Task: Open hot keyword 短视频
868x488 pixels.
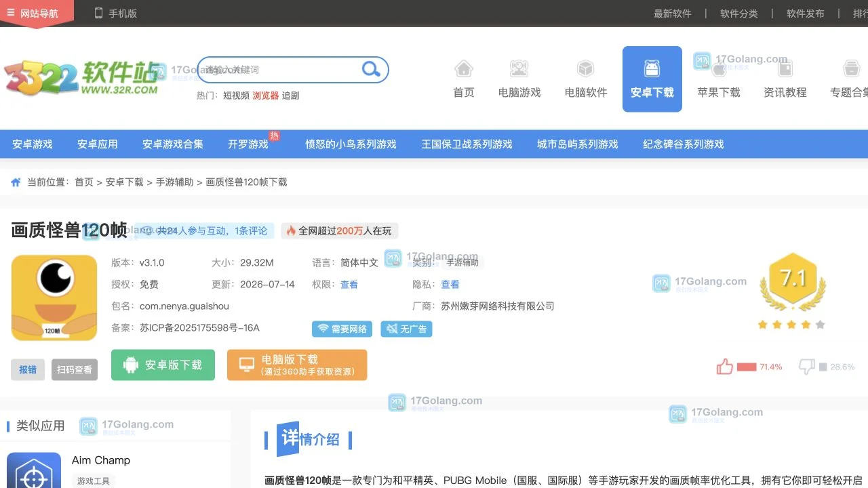Action: point(236,96)
